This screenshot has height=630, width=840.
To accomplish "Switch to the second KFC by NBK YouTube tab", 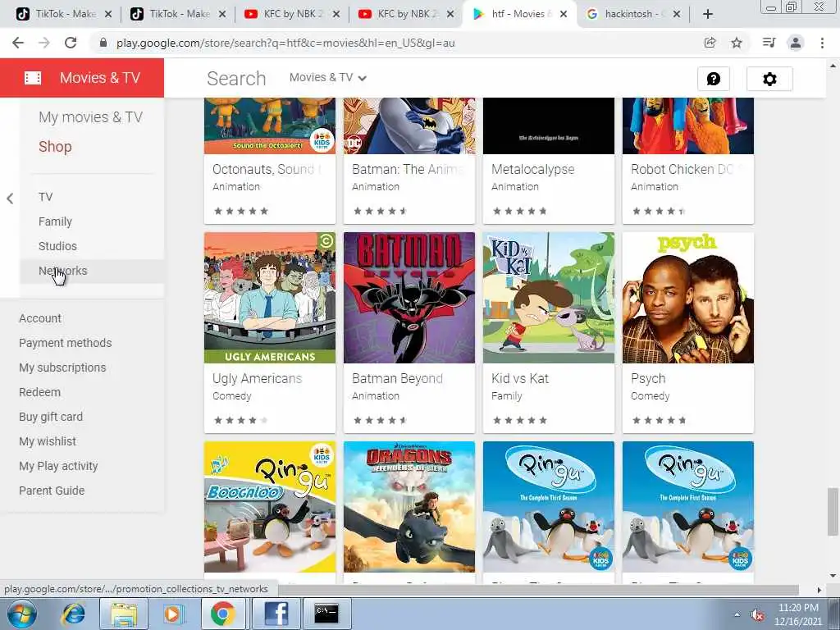I will pyautogui.click(x=405, y=14).
